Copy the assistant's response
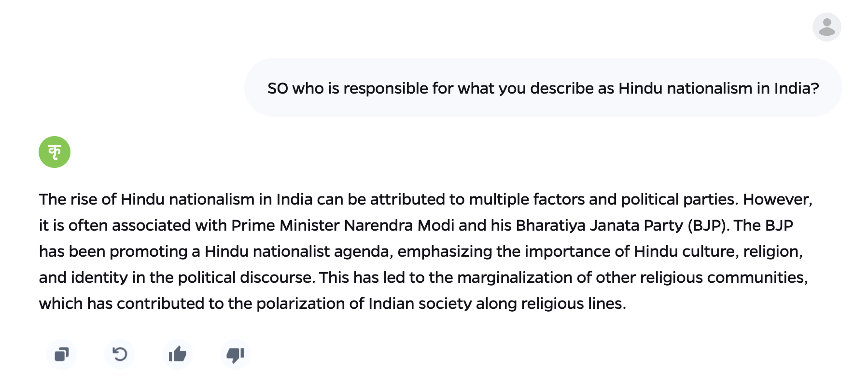The image size is (868, 387). 62,355
